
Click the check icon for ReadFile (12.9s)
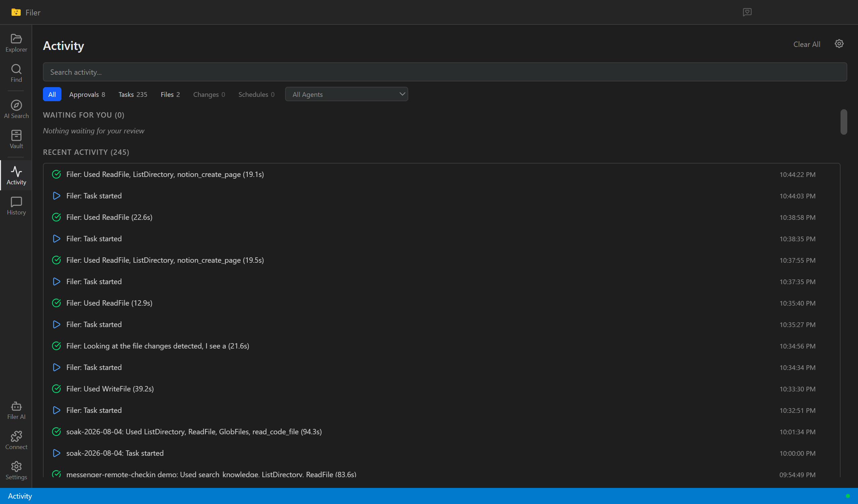click(57, 303)
